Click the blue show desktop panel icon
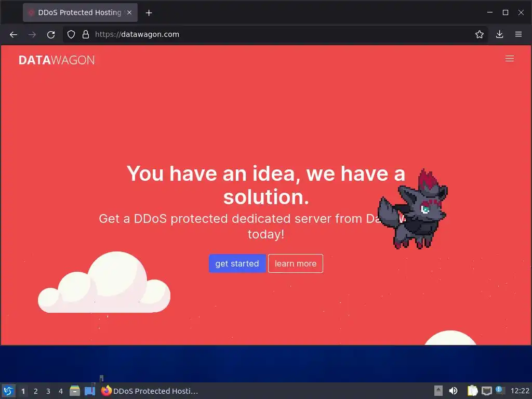This screenshot has height=399, width=532. [89, 391]
